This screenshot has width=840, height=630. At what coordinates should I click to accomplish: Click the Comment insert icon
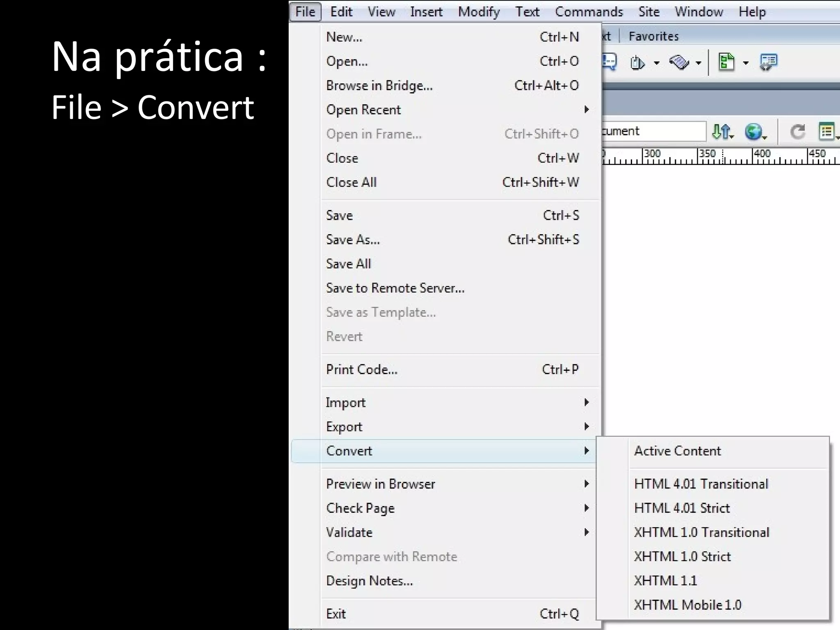point(610,62)
